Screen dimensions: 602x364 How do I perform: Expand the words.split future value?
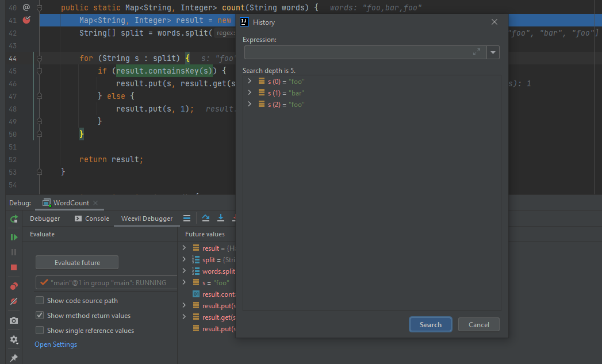(184, 271)
